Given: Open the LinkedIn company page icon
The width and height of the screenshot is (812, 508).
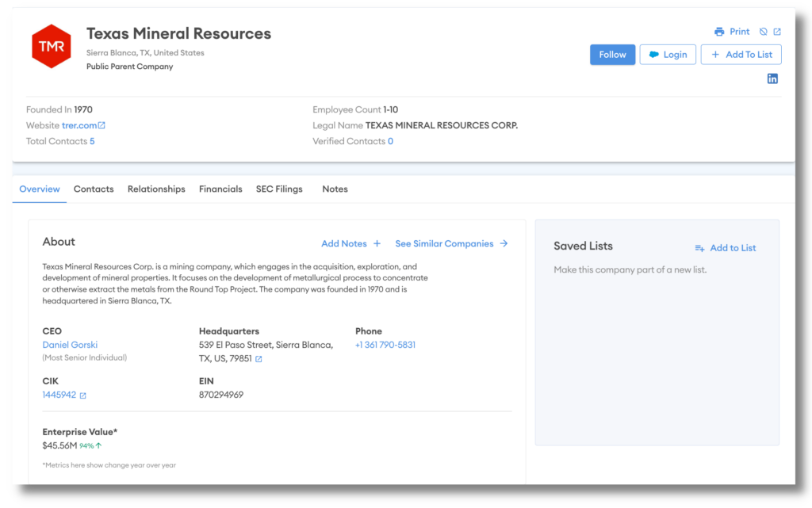Looking at the screenshot, I should [772, 78].
